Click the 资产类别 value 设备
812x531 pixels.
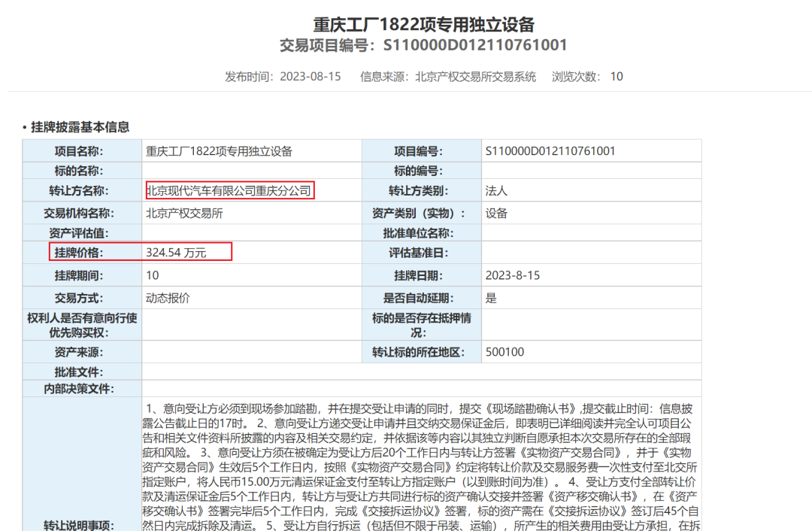pyautogui.click(x=496, y=214)
